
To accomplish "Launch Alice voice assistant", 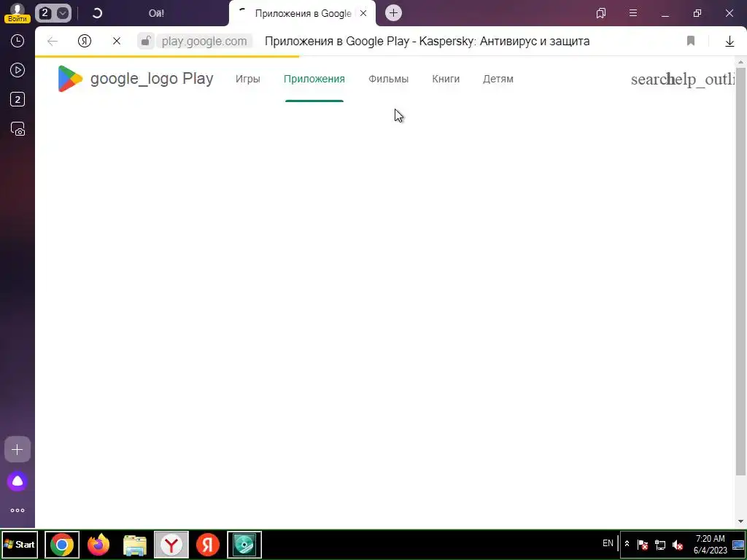I will point(18,481).
